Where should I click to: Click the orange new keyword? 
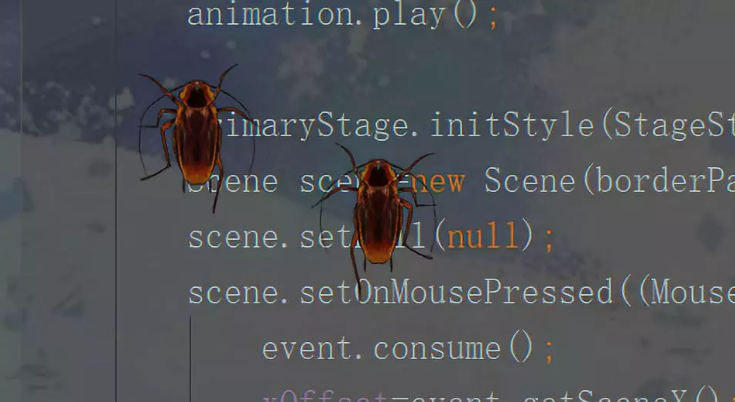coord(438,182)
